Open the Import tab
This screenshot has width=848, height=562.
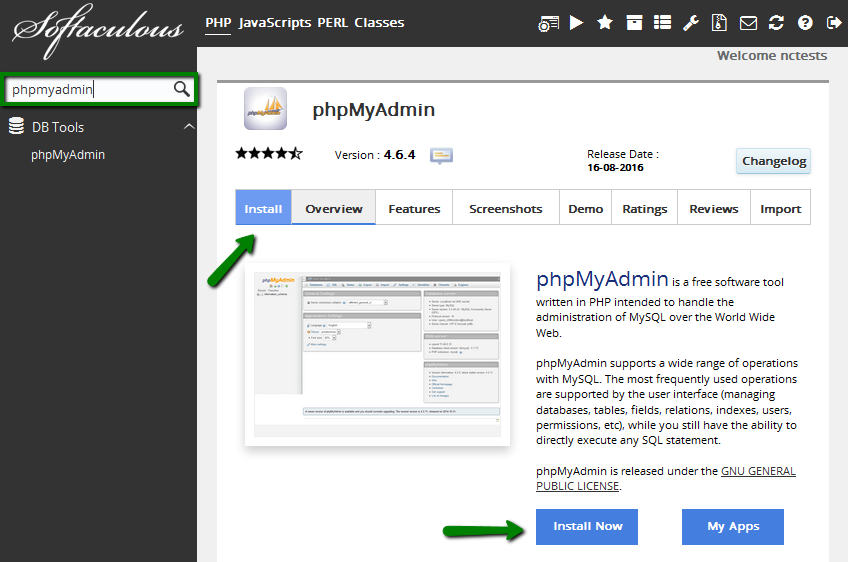pos(780,208)
